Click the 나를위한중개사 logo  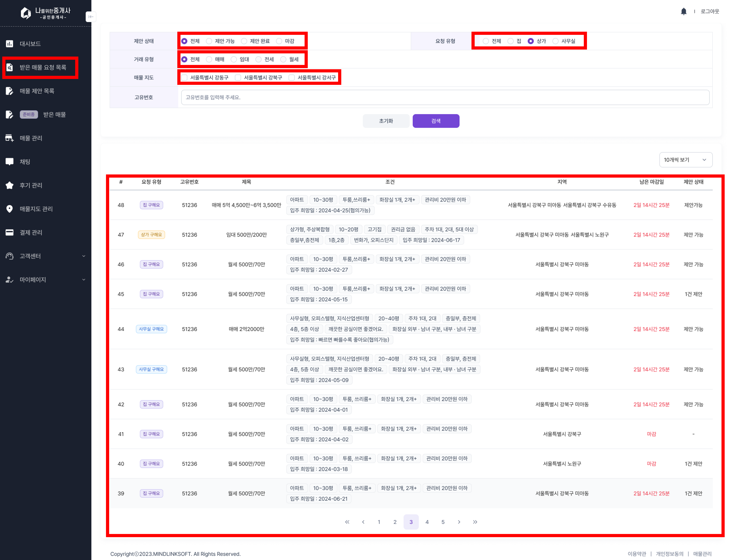click(x=46, y=13)
